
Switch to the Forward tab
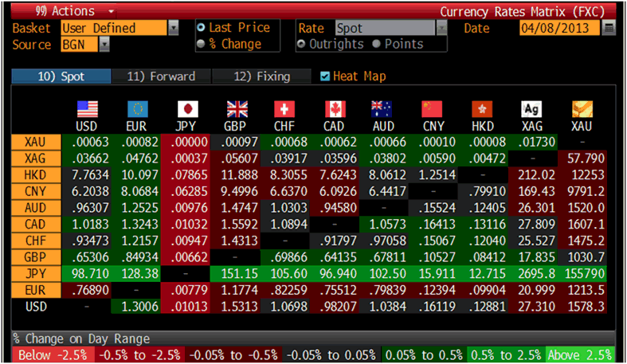tap(161, 76)
